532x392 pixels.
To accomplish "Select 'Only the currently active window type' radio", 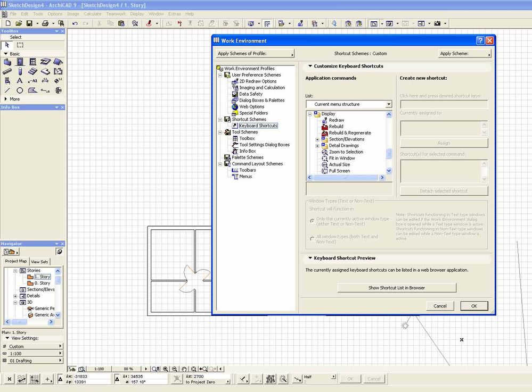I will coord(312,221).
